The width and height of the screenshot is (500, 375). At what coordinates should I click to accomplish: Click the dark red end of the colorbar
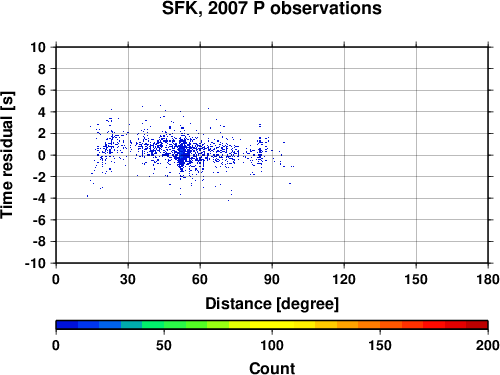[477, 325]
